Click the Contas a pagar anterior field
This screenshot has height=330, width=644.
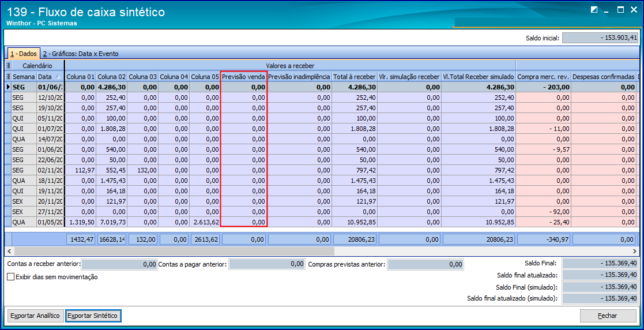[268, 265]
